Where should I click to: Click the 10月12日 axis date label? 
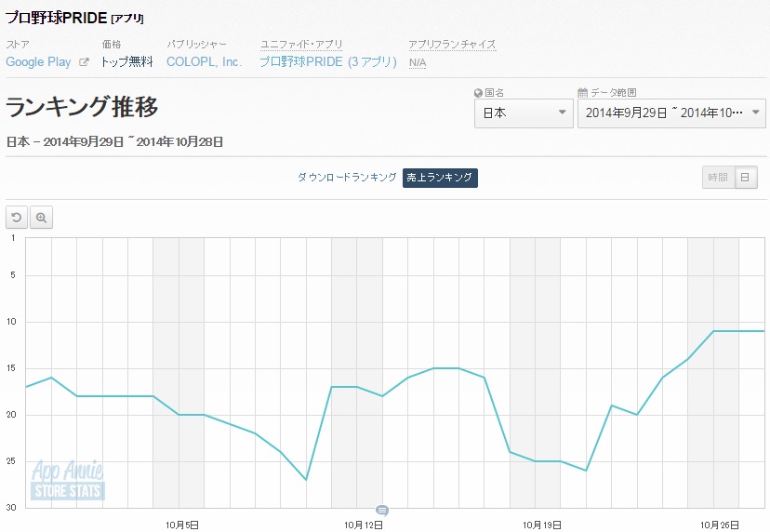(364, 525)
